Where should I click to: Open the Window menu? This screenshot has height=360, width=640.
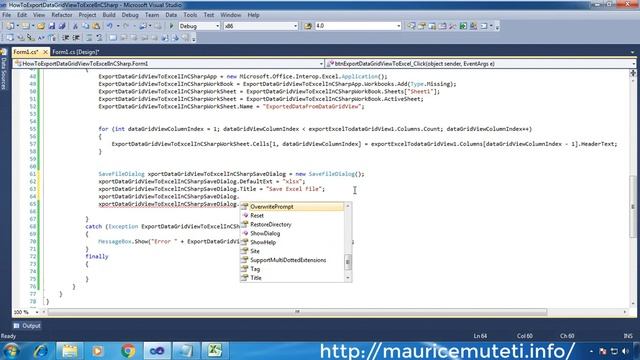pyautogui.click(x=231, y=15)
